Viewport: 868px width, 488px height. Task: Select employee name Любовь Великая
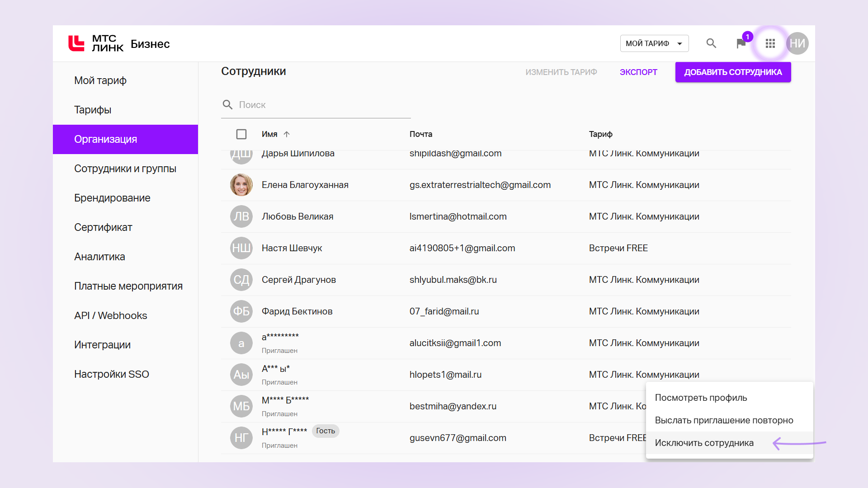[x=297, y=216]
